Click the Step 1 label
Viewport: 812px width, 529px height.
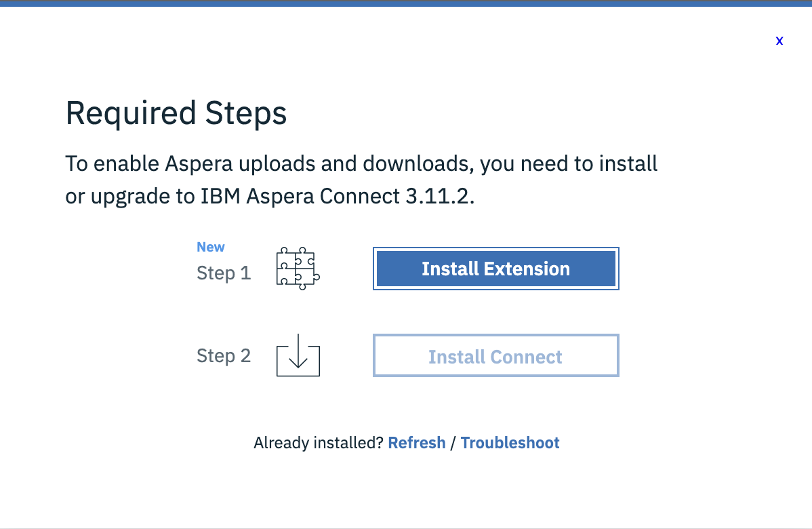click(224, 273)
